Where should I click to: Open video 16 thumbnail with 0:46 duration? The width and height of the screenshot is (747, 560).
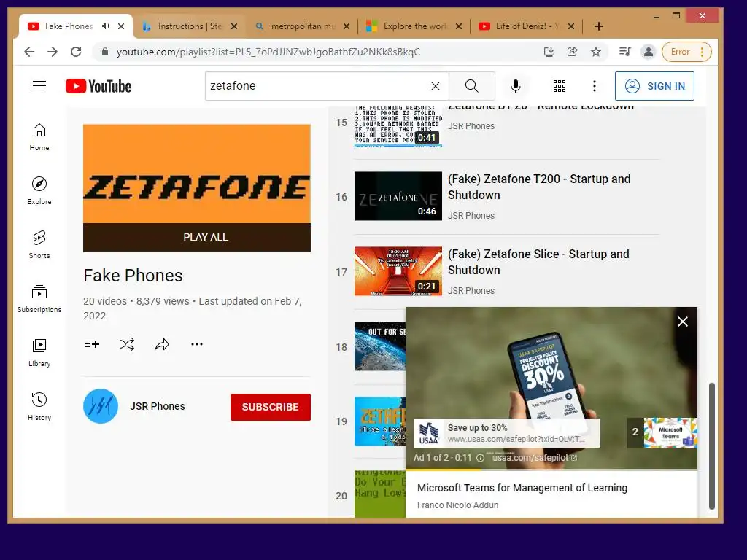tap(398, 195)
